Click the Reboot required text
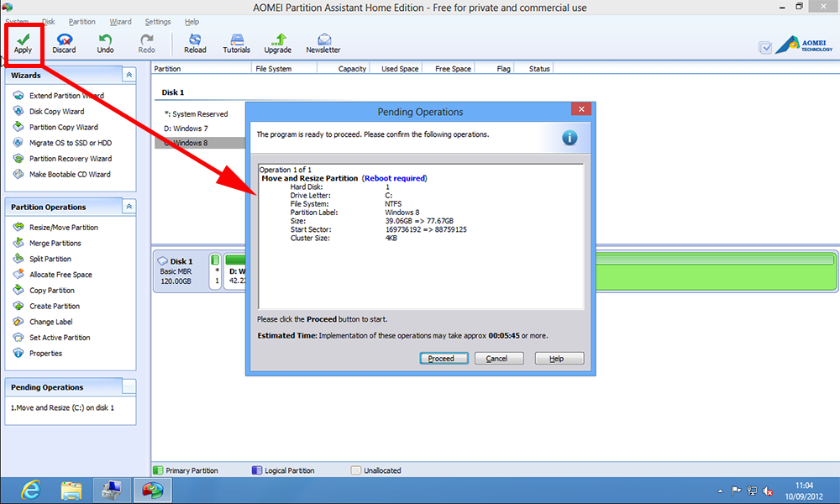This screenshot has height=504, width=840. click(x=396, y=178)
